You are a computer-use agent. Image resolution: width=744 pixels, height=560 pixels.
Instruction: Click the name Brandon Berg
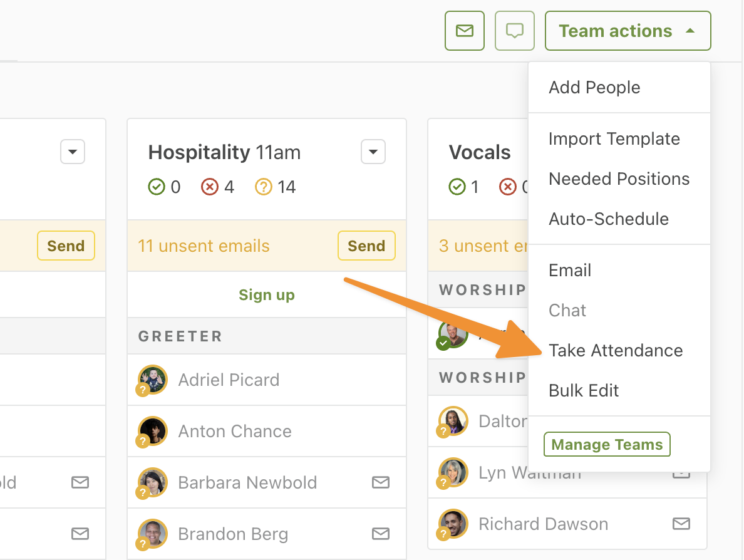(x=233, y=534)
